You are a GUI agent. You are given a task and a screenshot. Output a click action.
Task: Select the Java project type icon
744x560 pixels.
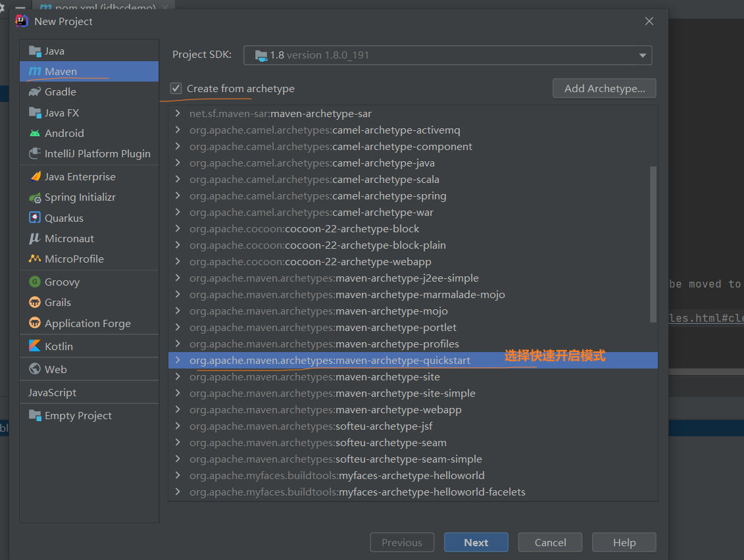[x=35, y=51]
